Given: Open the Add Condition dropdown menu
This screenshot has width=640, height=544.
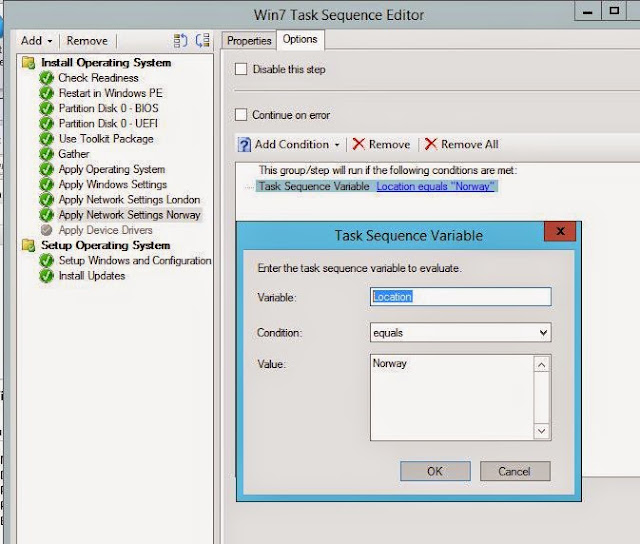Looking at the screenshot, I should (289, 144).
